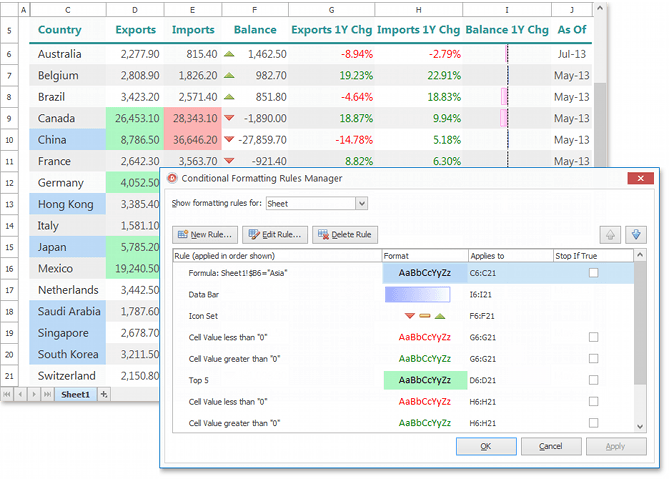Check Stop If True for Top 5 rule
Viewport: 669px width, 481px height.
(594, 381)
